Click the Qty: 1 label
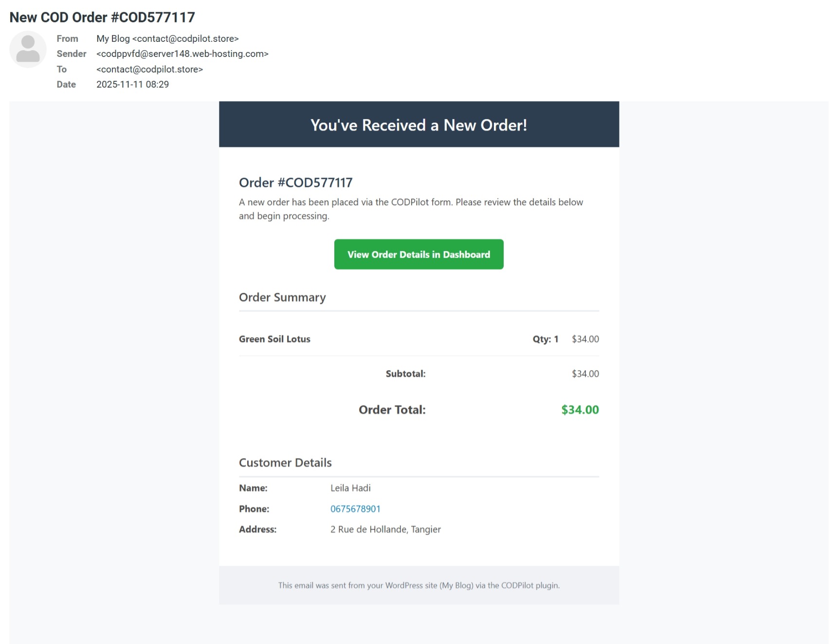838x644 pixels. (545, 339)
